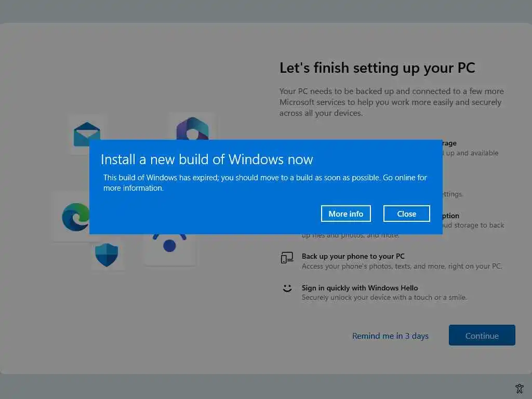The width and height of the screenshot is (532, 399).
Task: Click the Windows Hello smiley icon
Action: click(x=287, y=288)
